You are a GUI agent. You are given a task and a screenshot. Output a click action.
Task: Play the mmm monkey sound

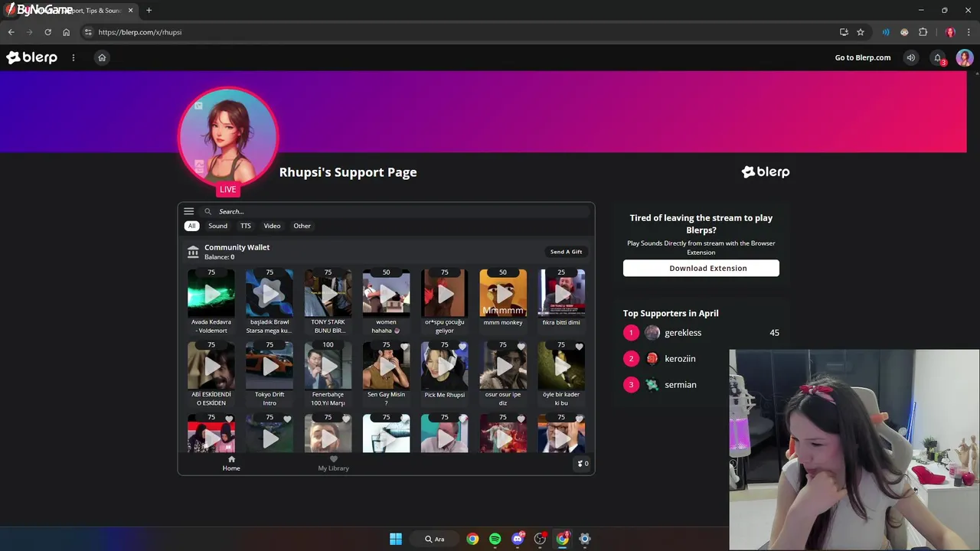pos(503,293)
